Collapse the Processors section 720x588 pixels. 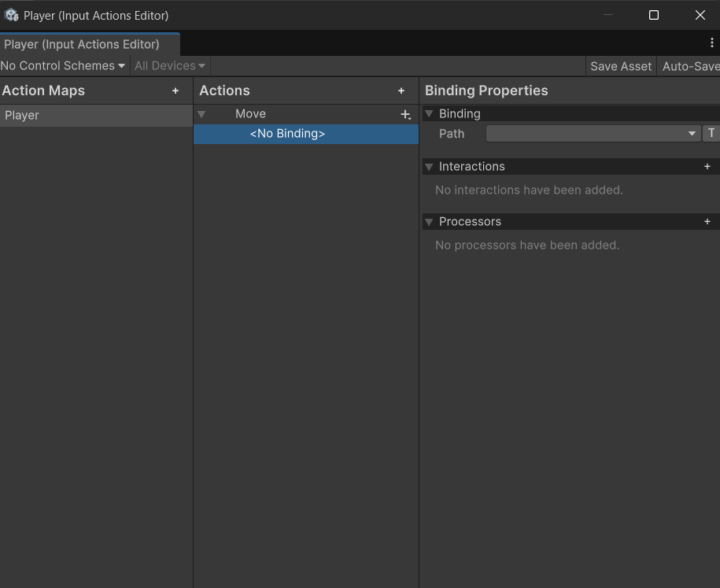[429, 221]
